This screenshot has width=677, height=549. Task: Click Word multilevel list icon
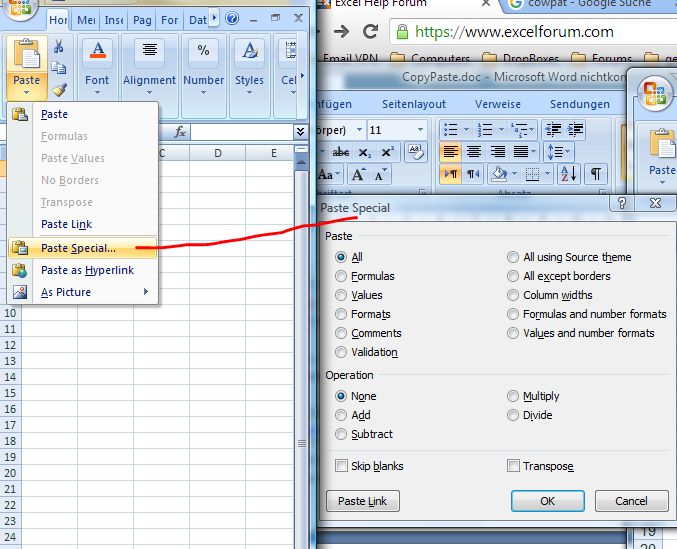coord(519,129)
